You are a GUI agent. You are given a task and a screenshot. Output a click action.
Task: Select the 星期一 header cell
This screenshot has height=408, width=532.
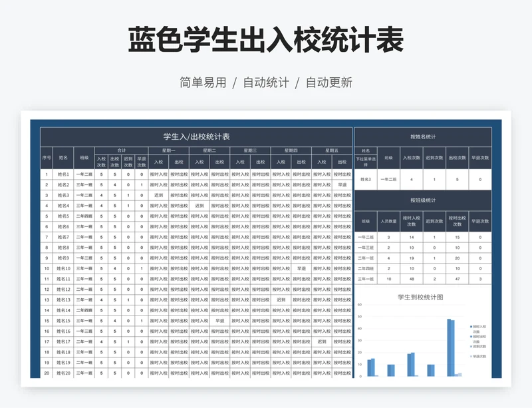pos(169,150)
